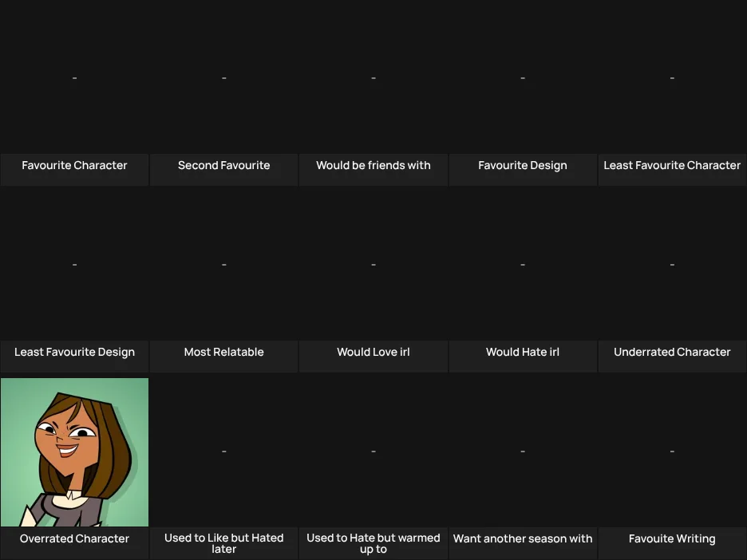
Task: Click empty slot above Second Favourite
Action: (224, 77)
